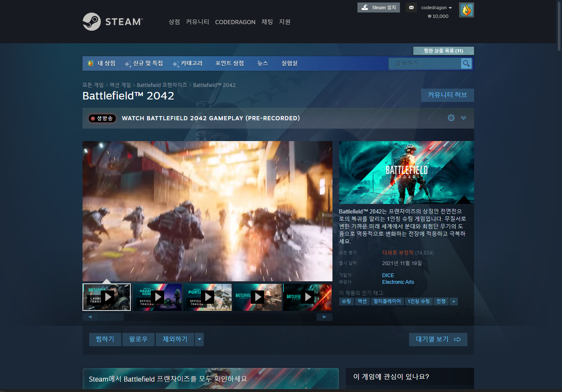Click the 1인칭 슈팅 tag
This screenshot has height=392, width=562.
click(x=419, y=301)
